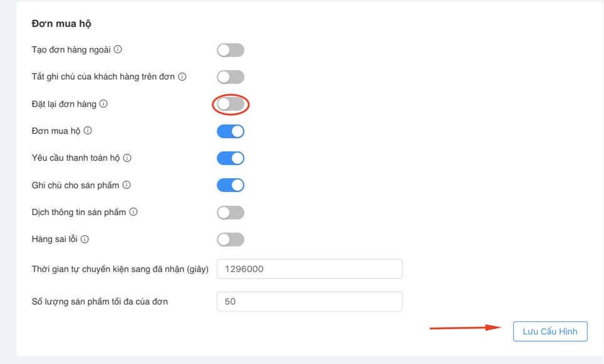This screenshot has height=364, width=604.
Task: Click the max product quantity field showing 50
Action: pyautogui.click(x=309, y=301)
